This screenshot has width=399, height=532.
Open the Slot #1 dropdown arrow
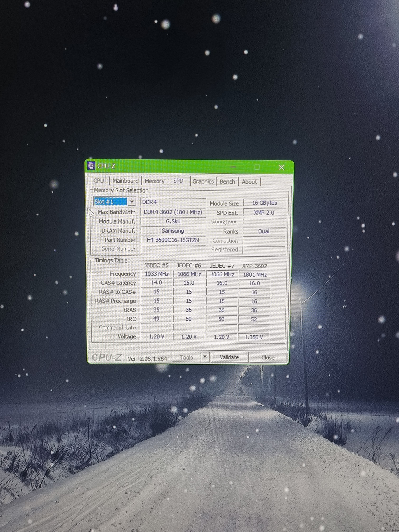(x=132, y=201)
